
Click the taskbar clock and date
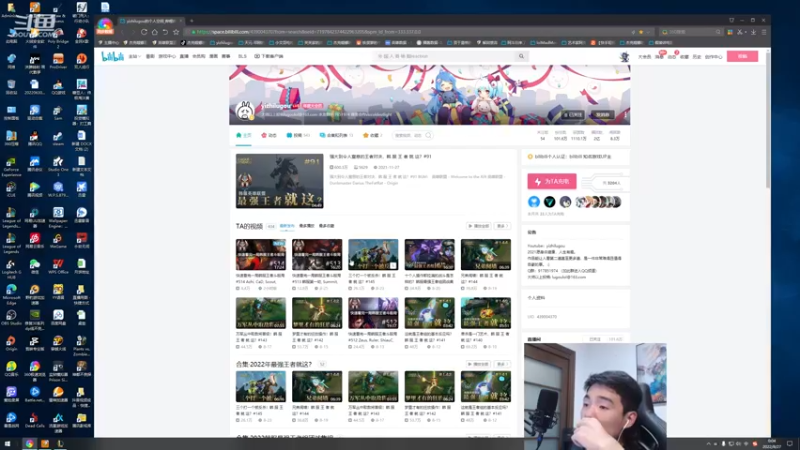771,444
